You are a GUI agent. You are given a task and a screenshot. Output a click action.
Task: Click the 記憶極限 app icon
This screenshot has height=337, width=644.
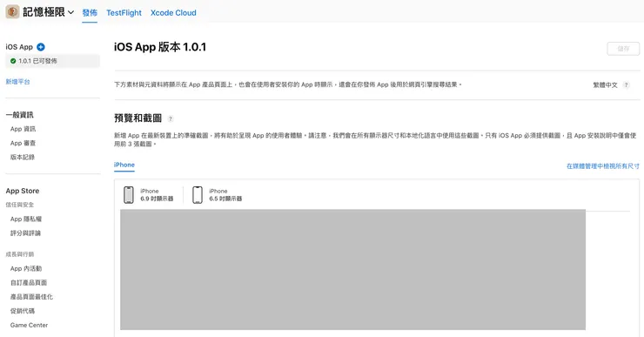click(12, 12)
